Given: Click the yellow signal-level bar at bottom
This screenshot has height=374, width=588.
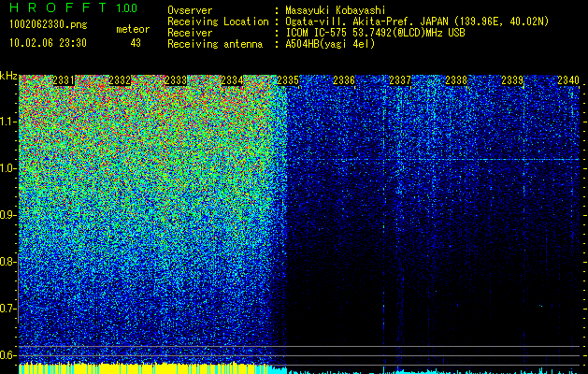Looking at the screenshot, I should click(x=143, y=368).
